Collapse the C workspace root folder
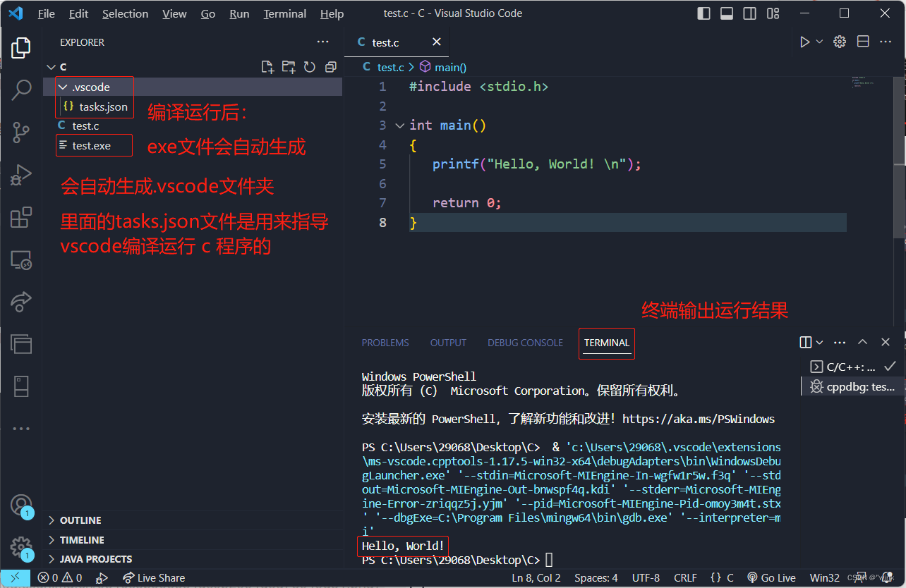906x588 pixels. click(x=50, y=67)
